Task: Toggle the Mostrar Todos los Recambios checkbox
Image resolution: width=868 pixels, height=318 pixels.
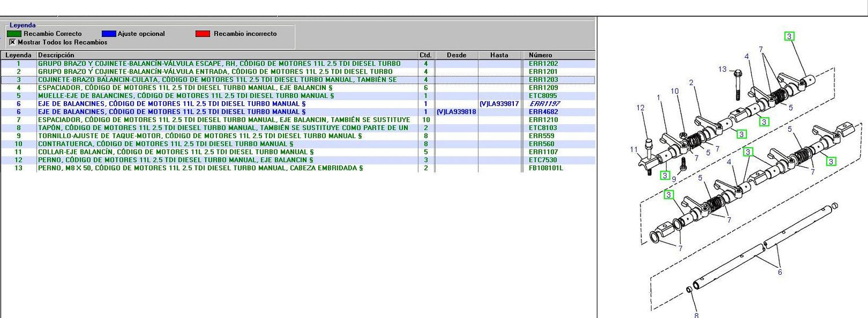Action: tap(13, 42)
